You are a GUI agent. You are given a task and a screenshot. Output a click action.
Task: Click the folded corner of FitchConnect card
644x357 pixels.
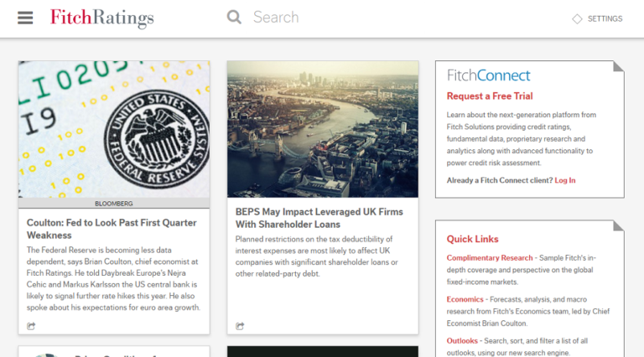(619, 66)
